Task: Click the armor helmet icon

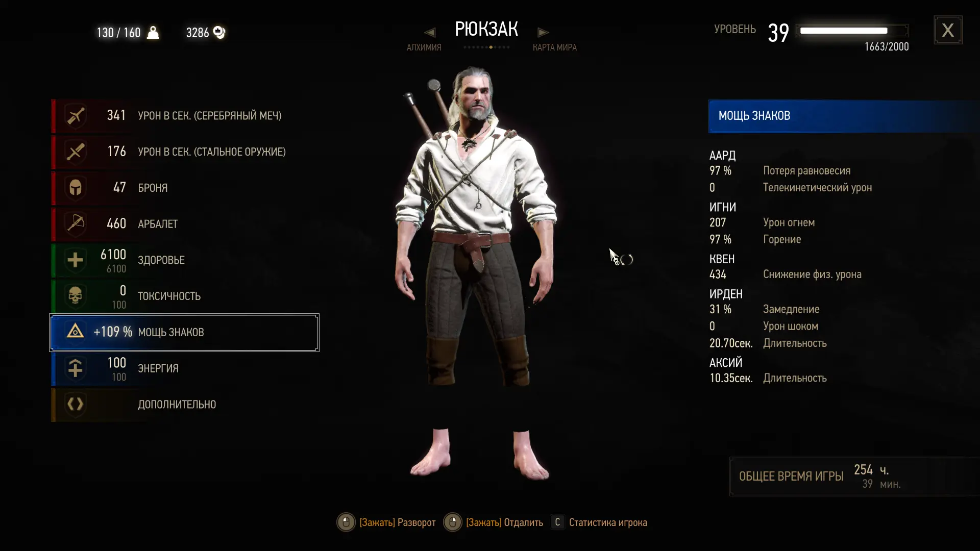Action: click(76, 188)
